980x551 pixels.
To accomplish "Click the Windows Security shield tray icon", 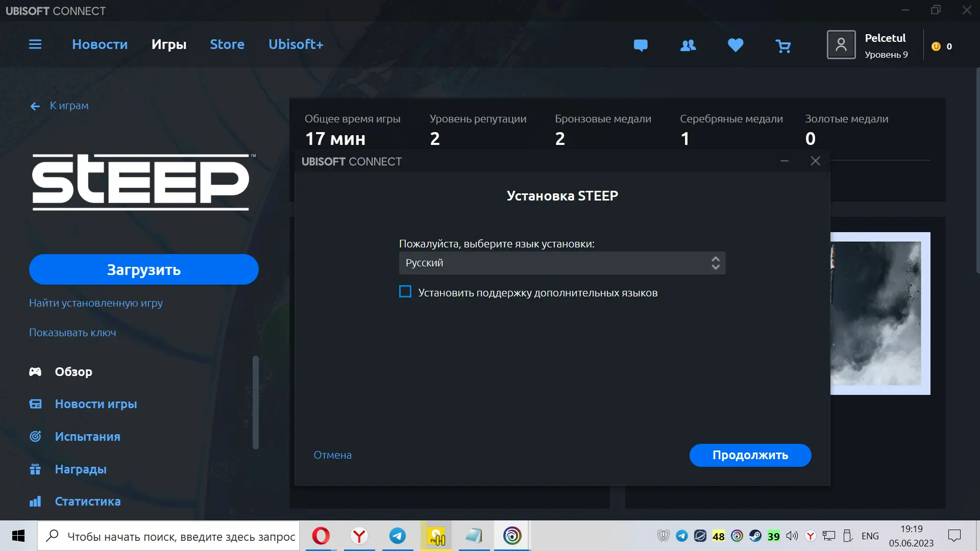I will pos(664,536).
